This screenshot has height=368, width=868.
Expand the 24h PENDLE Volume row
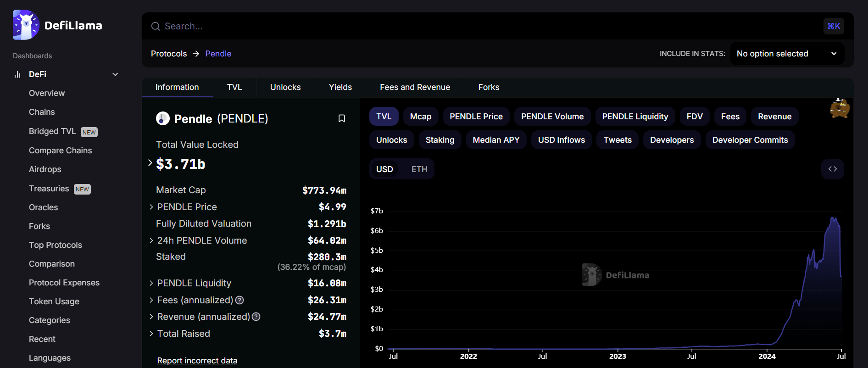click(151, 240)
